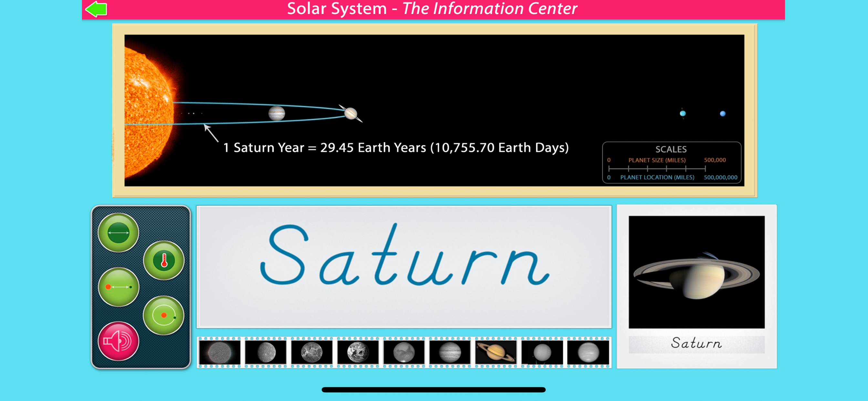Tap the Saturn photo card

696,272
